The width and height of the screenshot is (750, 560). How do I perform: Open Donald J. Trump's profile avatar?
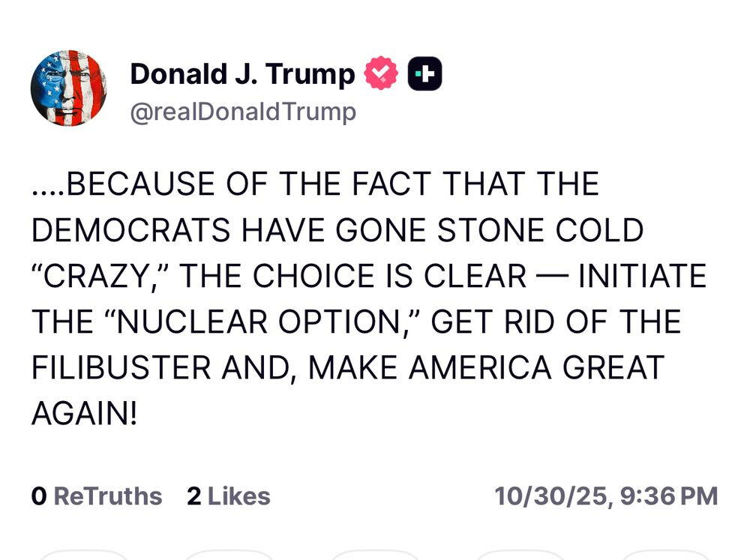68,88
